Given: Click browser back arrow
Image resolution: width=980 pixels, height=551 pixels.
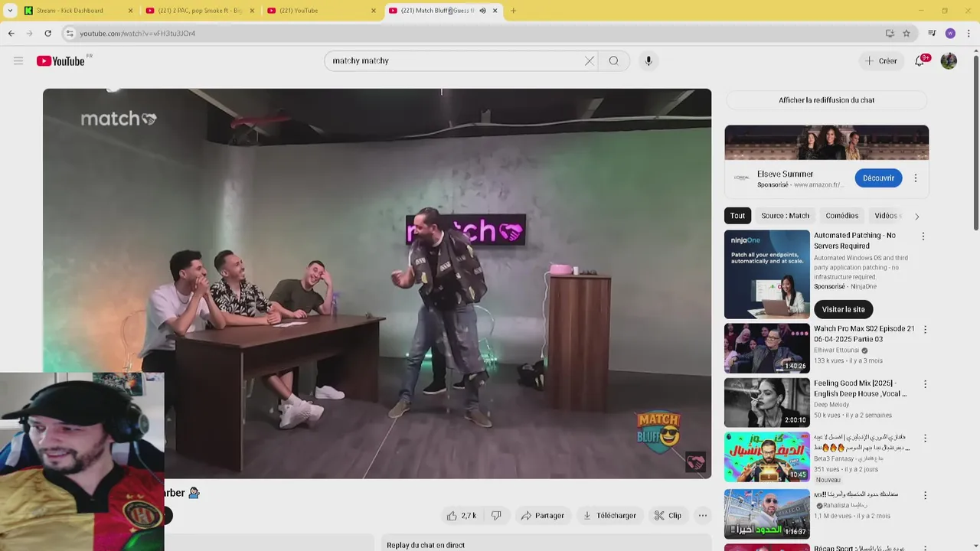Looking at the screenshot, I should (11, 33).
